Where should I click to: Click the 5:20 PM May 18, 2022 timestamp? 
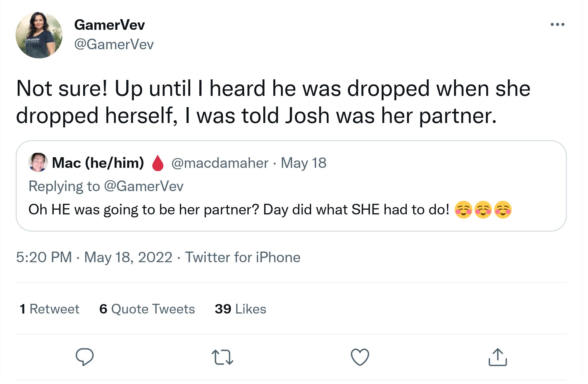pyautogui.click(x=94, y=257)
